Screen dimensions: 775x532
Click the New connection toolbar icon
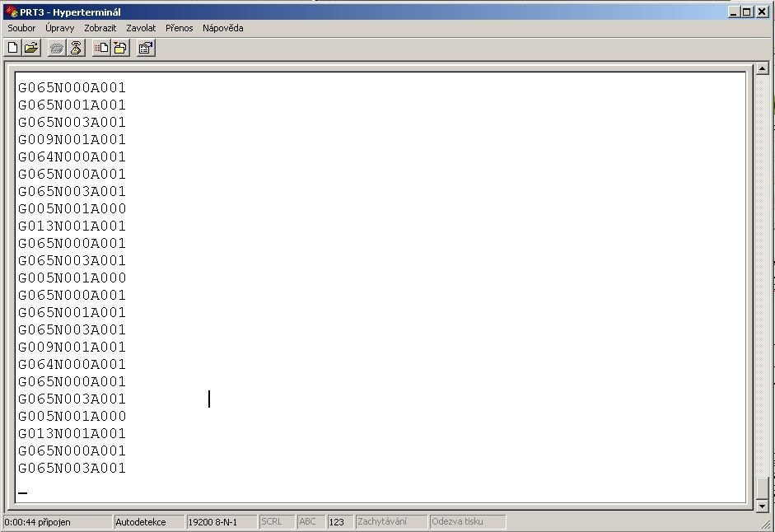pyautogui.click(x=12, y=48)
